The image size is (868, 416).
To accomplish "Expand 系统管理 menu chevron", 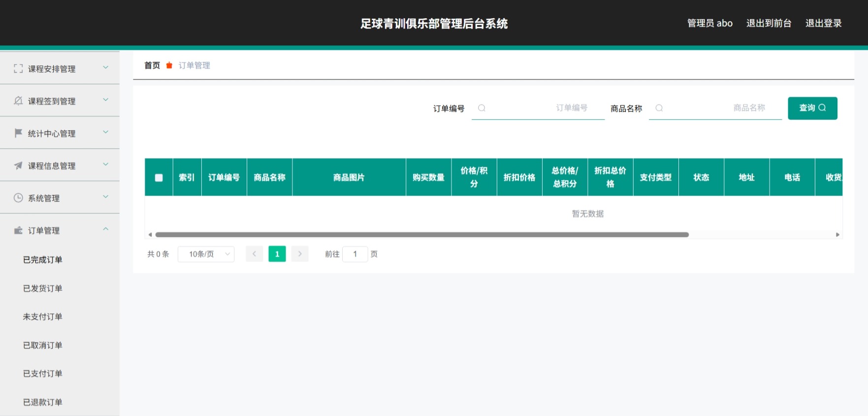I will click(x=105, y=197).
